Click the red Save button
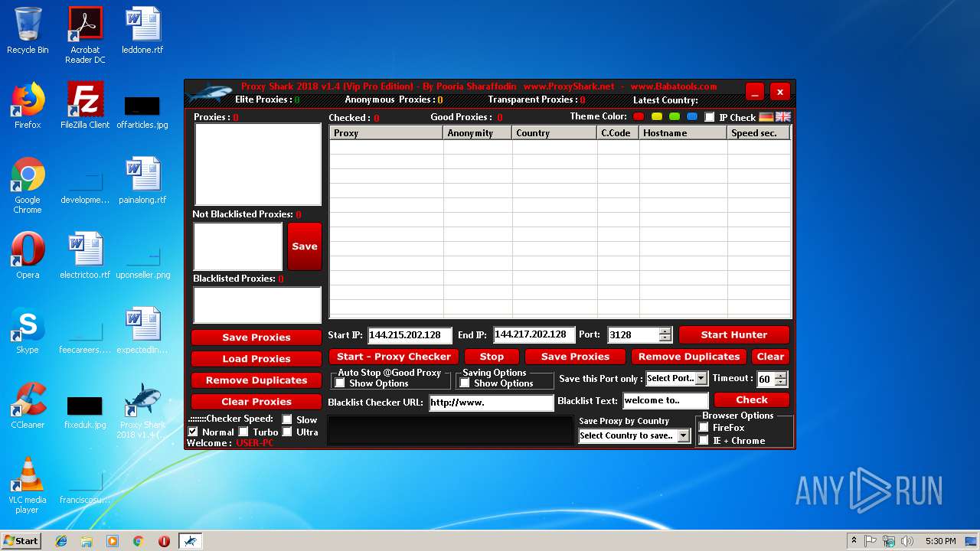Viewport: 980px width, 551px height. (305, 246)
